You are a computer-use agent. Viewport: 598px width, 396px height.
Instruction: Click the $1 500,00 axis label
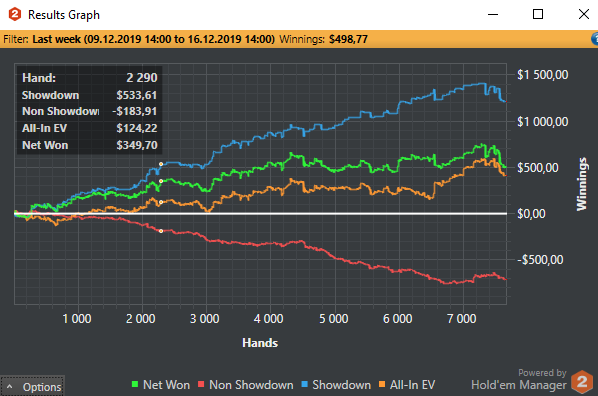(542, 75)
